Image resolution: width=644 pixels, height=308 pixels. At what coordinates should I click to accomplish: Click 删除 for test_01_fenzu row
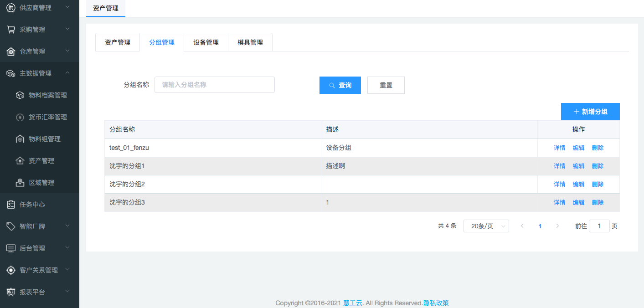598,148
